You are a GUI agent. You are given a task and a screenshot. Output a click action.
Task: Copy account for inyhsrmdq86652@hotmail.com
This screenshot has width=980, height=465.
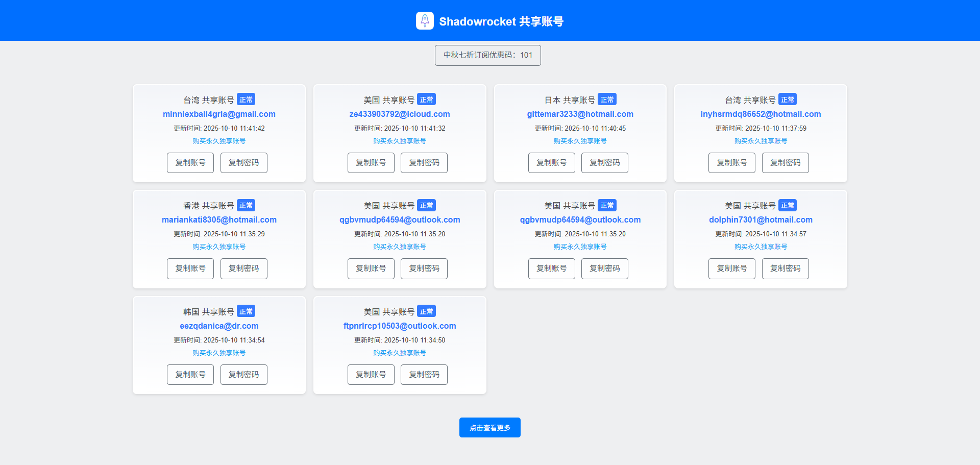(x=731, y=163)
